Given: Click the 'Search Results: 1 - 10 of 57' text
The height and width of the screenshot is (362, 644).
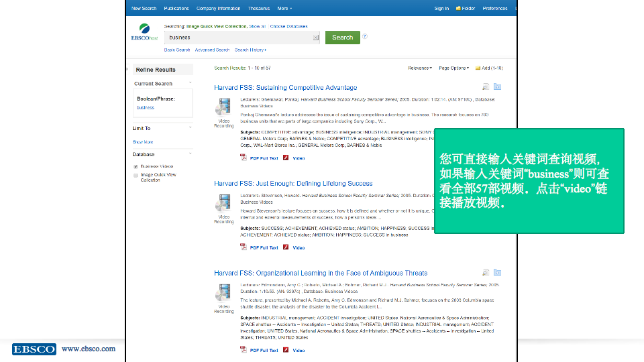Looking at the screenshot, I should (x=242, y=68).
